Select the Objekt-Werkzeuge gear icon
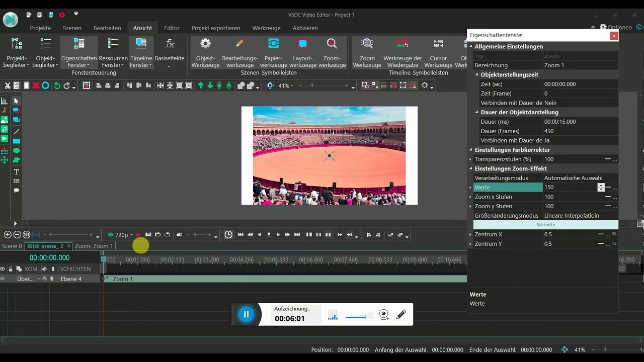The width and height of the screenshot is (644, 362). (205, 44)
